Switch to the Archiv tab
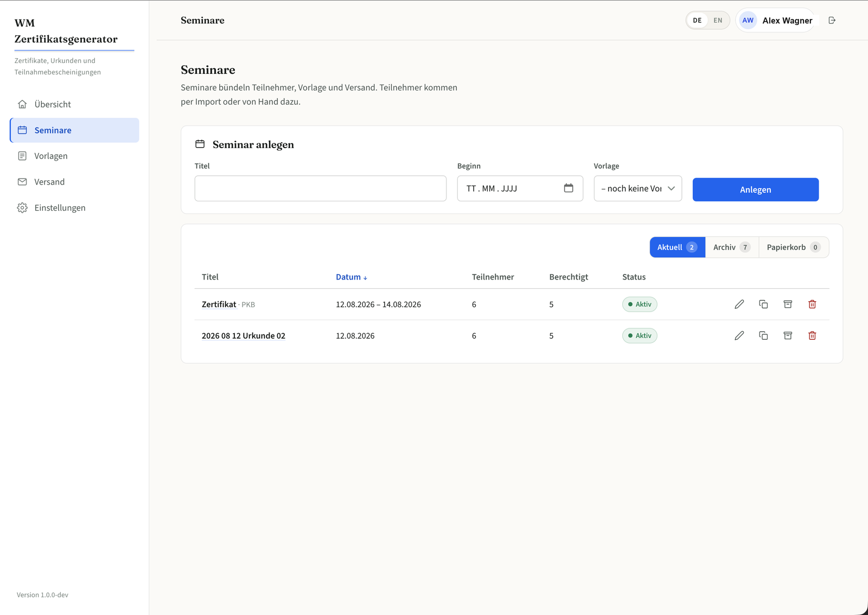 pyautogui.click(x=732, y=247)
